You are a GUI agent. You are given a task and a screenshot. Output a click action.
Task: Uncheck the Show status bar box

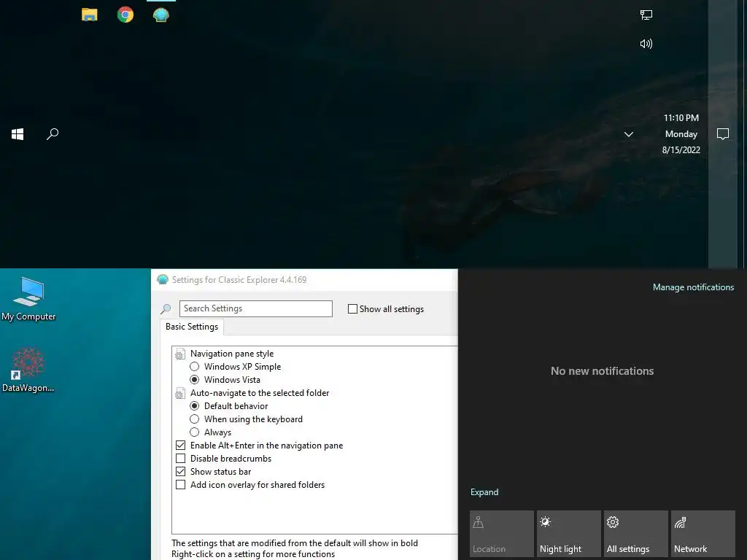[181, 472]
